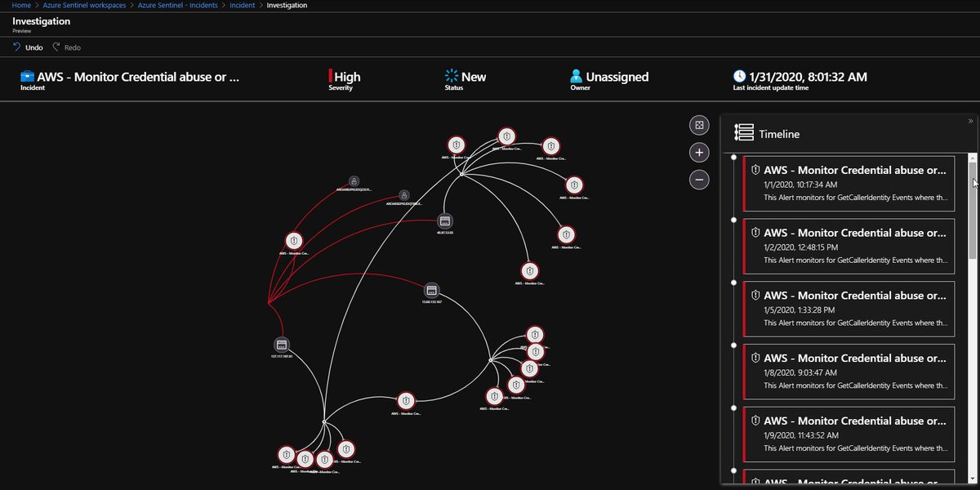The width and height of the screenshot is (980, 490).
Task: Open the 1/2/2020 12:48:15 PM alert card
Action: 849,247
